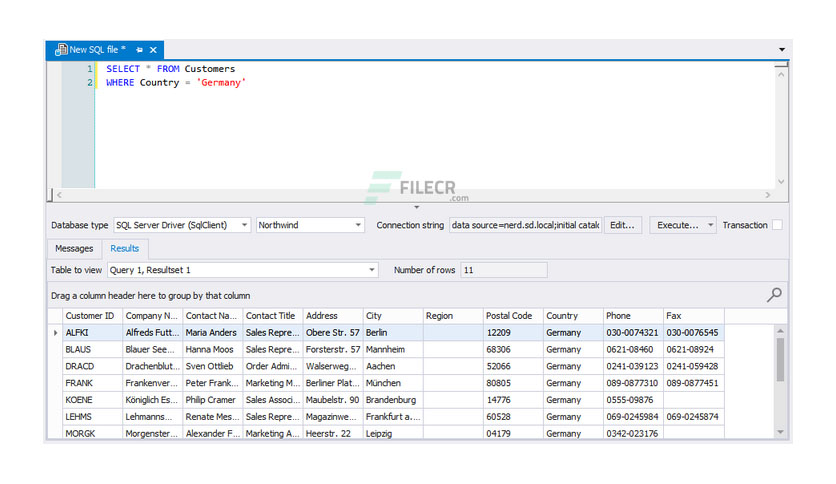Click fax 0241-059428 cell
This screenshot has width=836, height=484.
pos(694,366)
